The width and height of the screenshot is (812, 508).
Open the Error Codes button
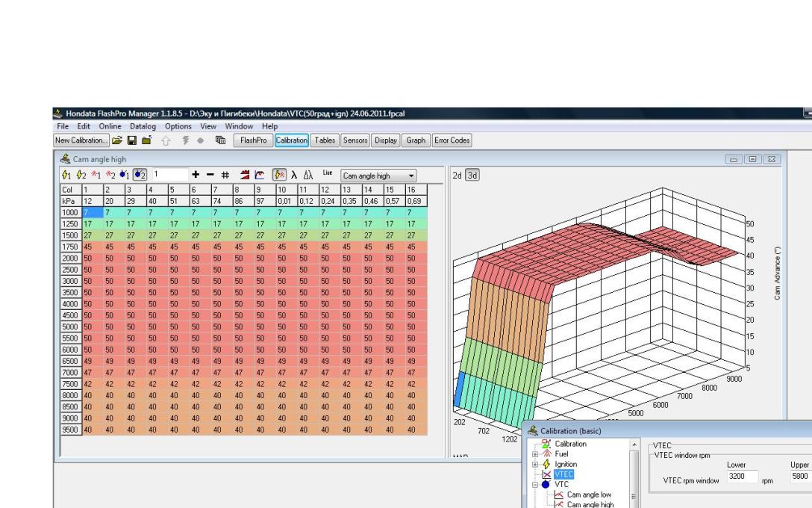coord(452,140)
